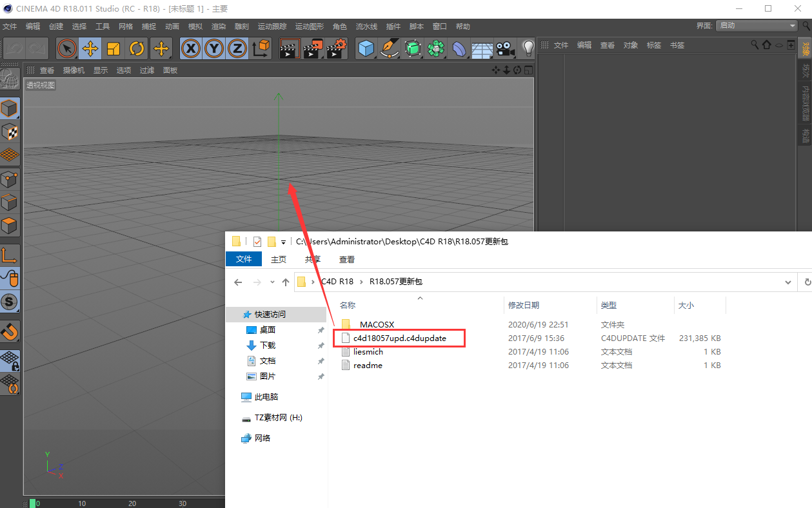Toggle tweak mode mouse icon
The width and height of the screenshot is (812, 508).
coord(10,278)
